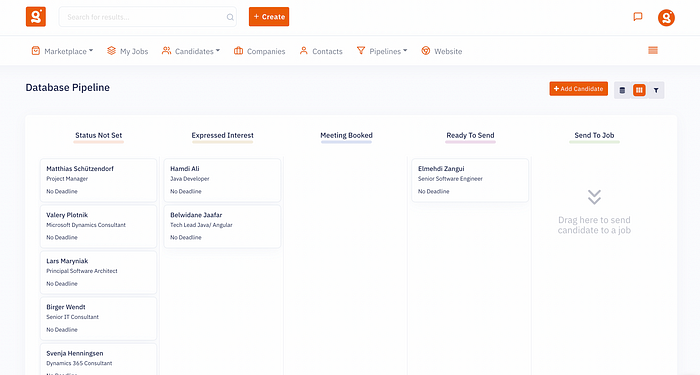The height and width of the screenshot is (375, 700).
Task: Open the chat messages icon
Action: pyautogui.click(x=638, y=17)
